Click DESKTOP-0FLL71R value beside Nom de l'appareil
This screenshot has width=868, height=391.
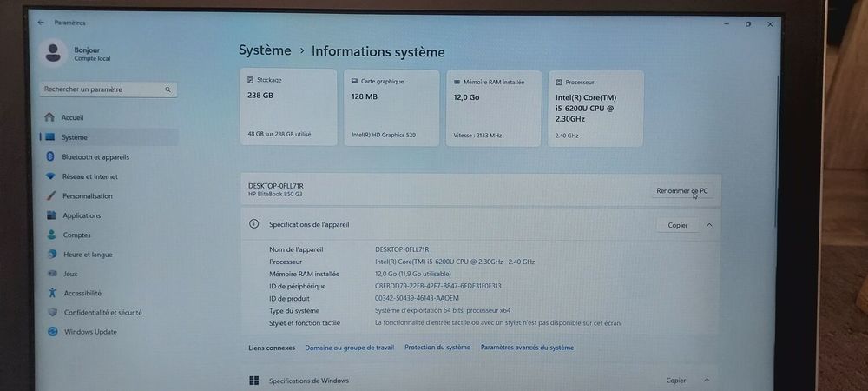pyautogui.click(x=402, y=249)
